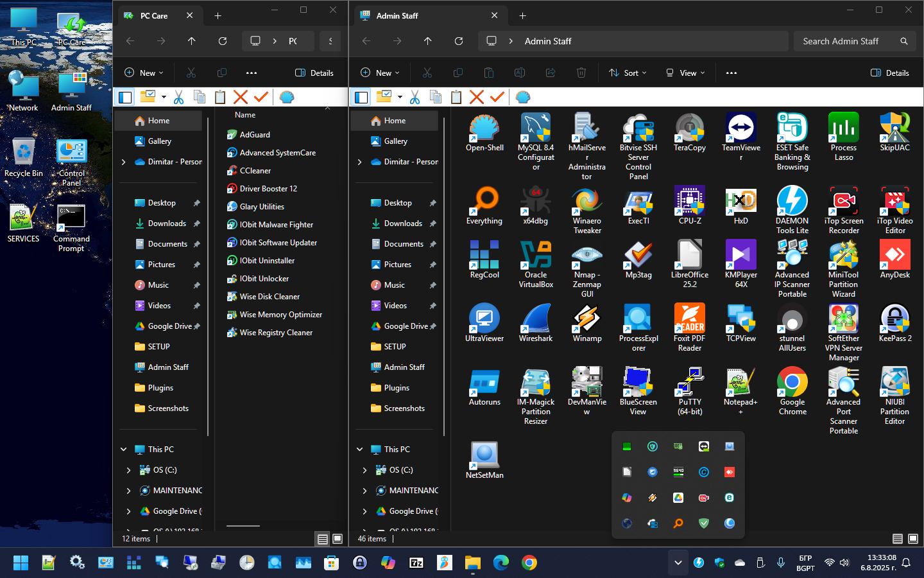Open the Autoruns shortcut

(x=484, y=387)
